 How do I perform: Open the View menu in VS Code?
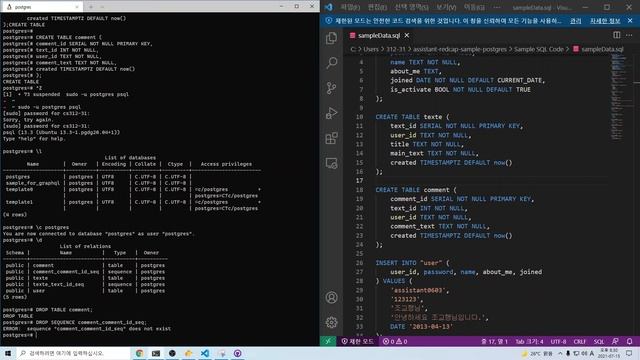tap(446, 7)
